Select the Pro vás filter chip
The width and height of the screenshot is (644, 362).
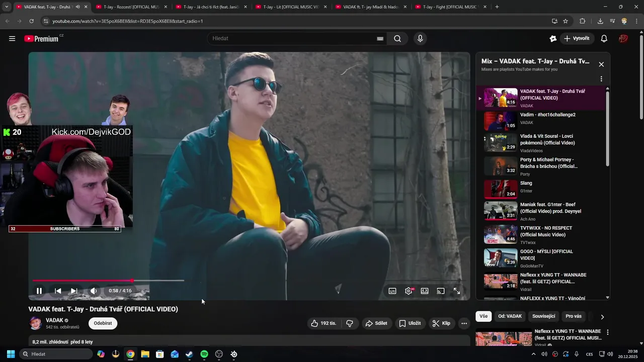click(574, 316)
